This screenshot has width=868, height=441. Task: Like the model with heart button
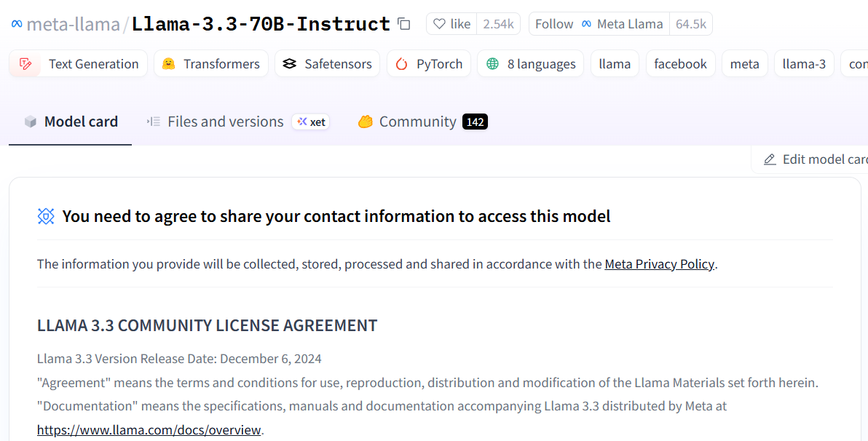pos(451,24)
